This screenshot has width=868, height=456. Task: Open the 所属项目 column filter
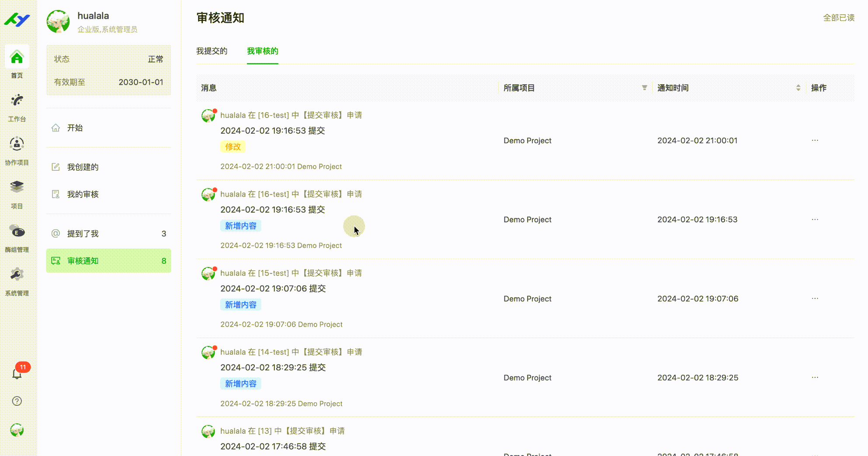point(644,88)
